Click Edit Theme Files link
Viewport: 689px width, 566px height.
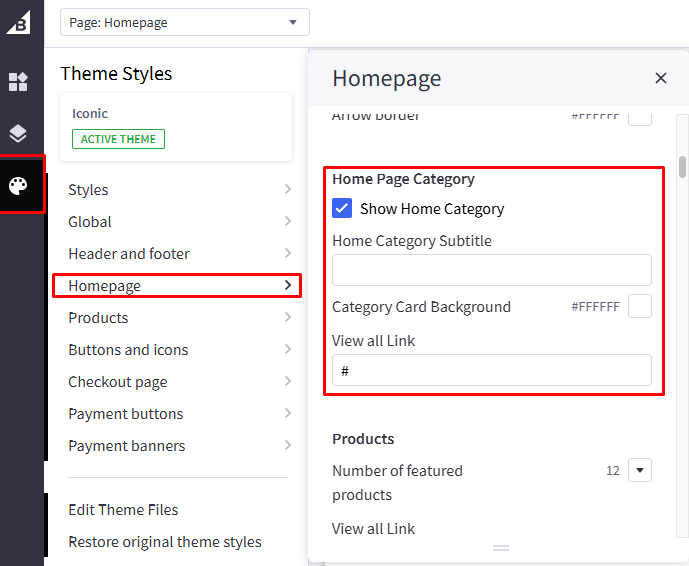click(123, 510)
